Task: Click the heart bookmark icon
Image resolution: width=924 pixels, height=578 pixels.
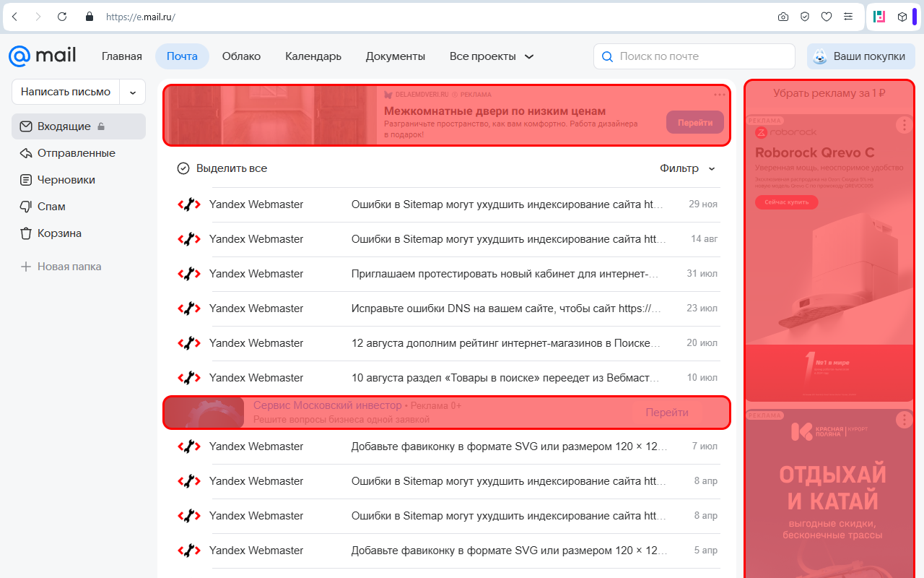Action: point(827,17)
